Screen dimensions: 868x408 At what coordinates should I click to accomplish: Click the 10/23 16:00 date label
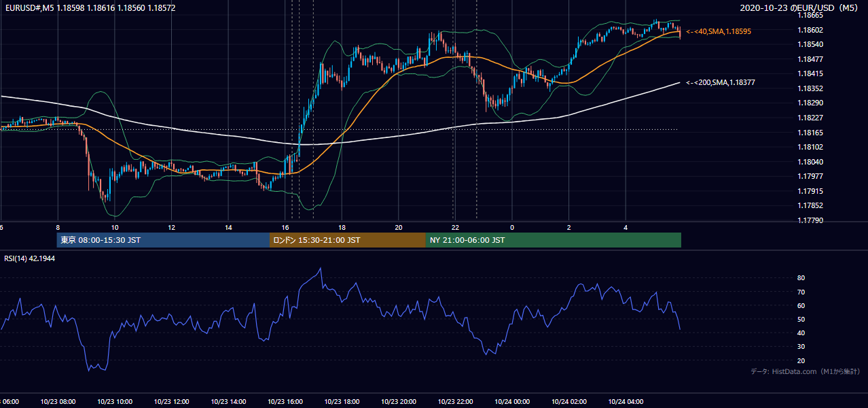pos(285,402)
